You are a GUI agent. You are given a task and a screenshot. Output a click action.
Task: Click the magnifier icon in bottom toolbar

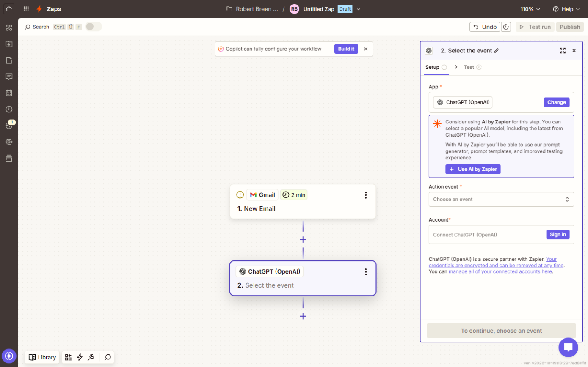pyautogui.click(x=108, y=357)
